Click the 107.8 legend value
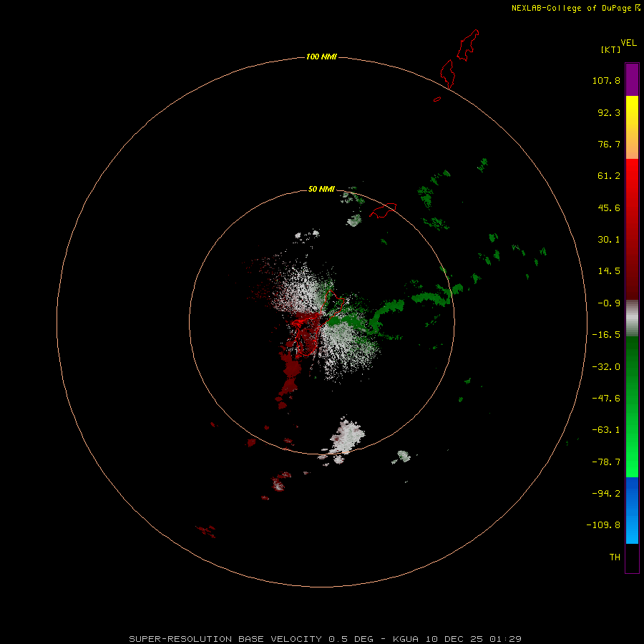The image size is (644, 644). tap(606, 80)
